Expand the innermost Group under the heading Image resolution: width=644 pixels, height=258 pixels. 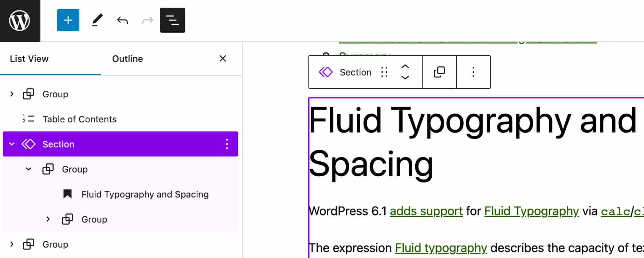coord(48,219)
